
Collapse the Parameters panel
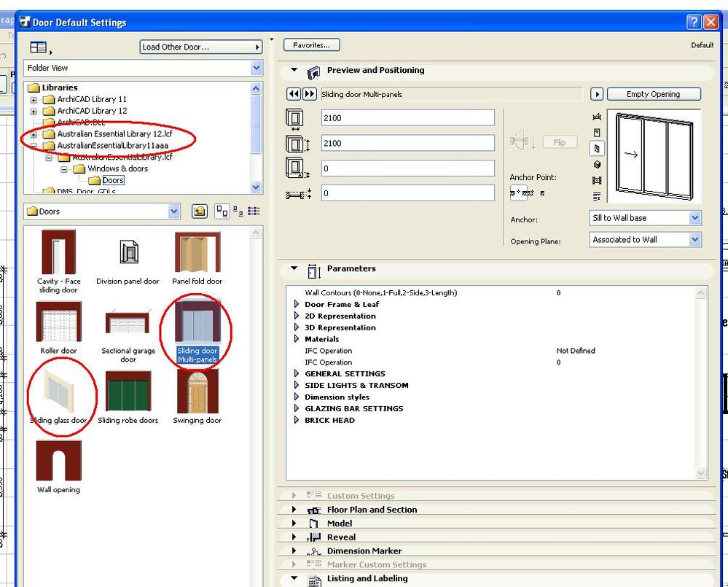pyautogui.click(x=294, y=268)
